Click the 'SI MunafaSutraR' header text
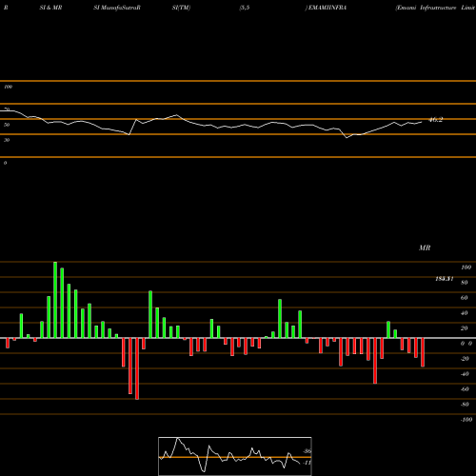Viewport: 476px width, 476px height. point(117,8)
